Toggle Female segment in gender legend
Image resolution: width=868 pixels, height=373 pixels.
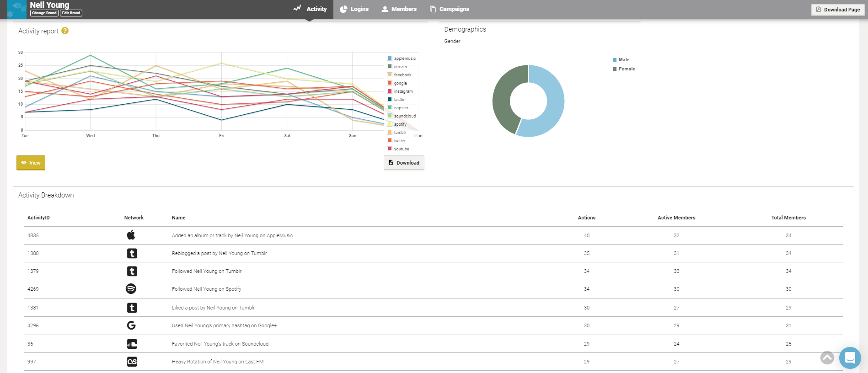coord(624,69)
